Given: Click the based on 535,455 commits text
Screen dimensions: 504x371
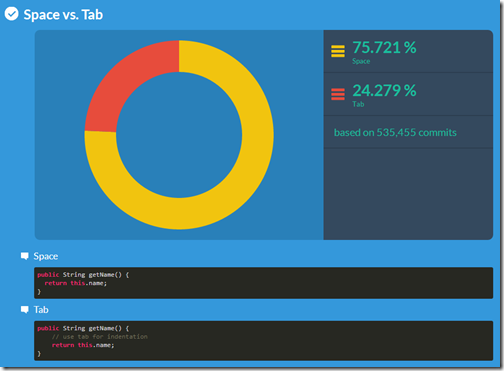Looking at the screenshot, I should click(395, 132).
